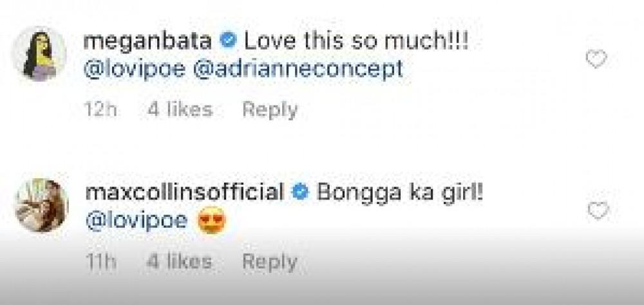
Task: Visit the @adrianneconcept mention
Action: [298, 68]
